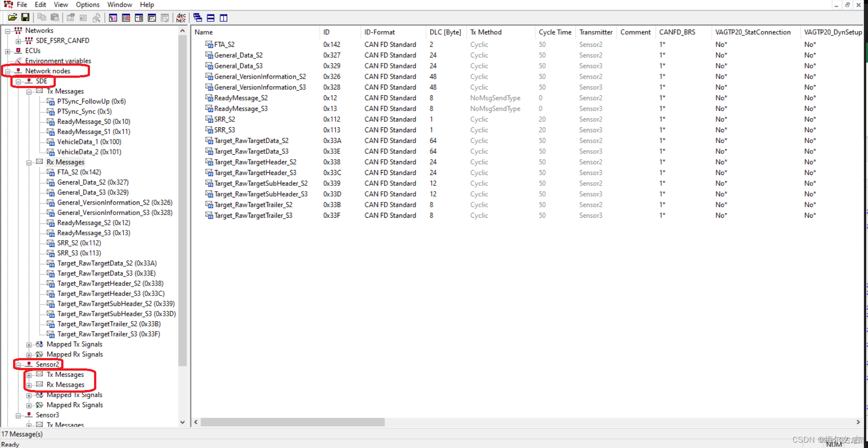Toggle the dec/hex number display icon
The width and height of the screenshot is (868, 448).
(x=181, y=18)
